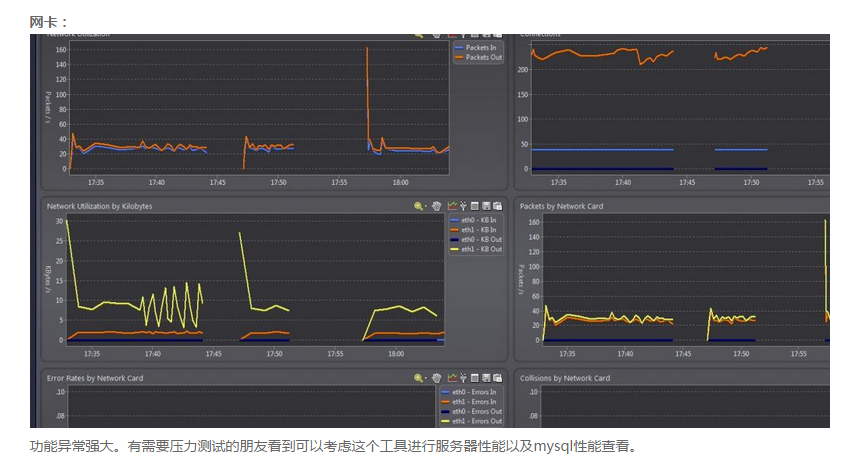Click orange swatch beside eth1 - Errors In
The image size is (858, 470).
[x=445, y=402]
